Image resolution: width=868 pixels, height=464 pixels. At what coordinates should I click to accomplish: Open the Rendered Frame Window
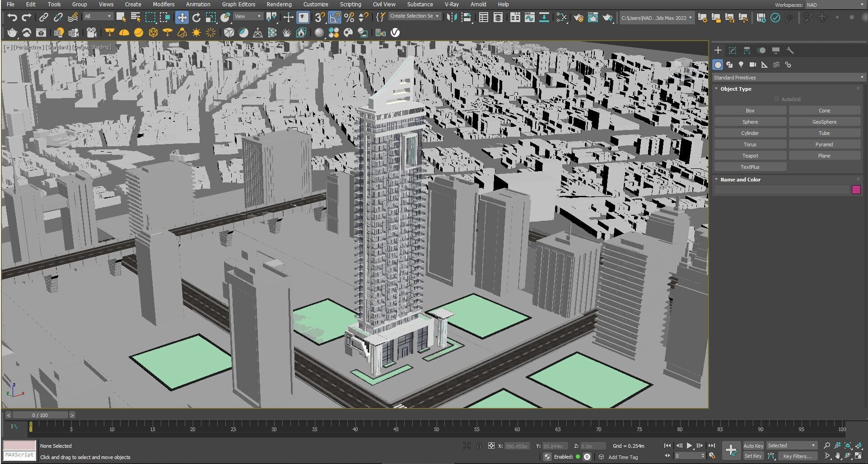pos(593,18)
